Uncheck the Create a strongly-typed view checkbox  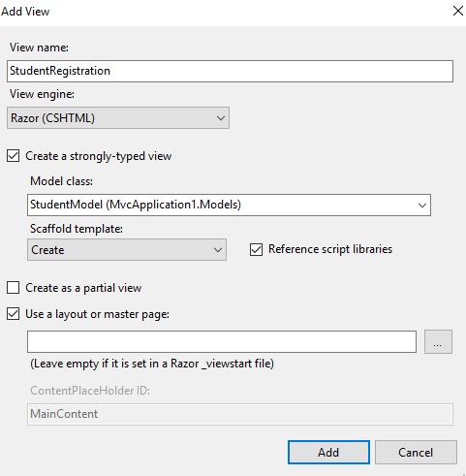(x=13, y=156)
